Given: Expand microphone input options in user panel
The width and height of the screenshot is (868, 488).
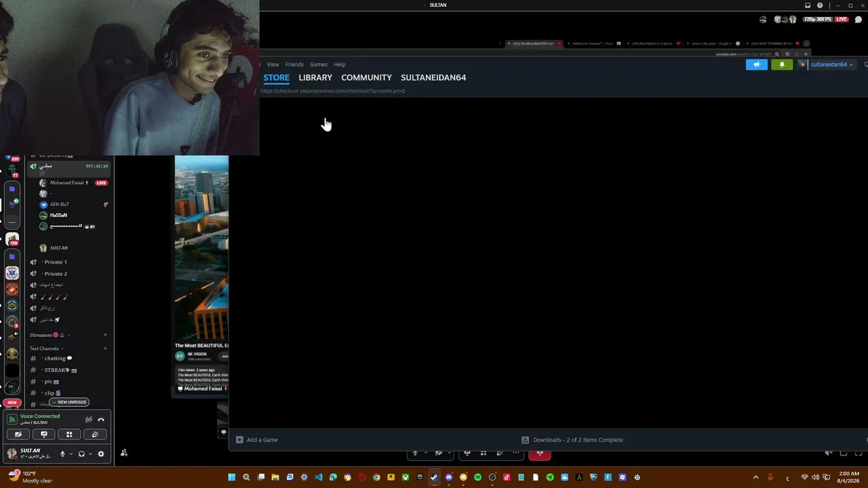Looking at the screenshot, I should 71,454.
